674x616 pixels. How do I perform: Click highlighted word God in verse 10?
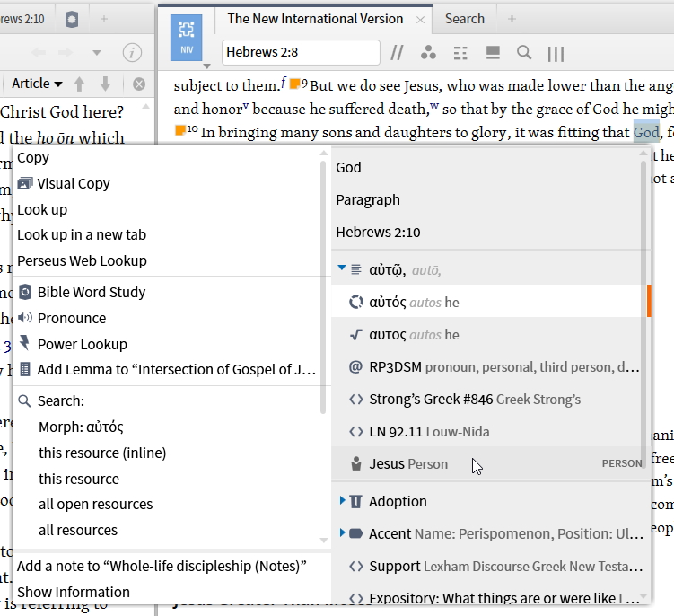[x=646, y=133]
